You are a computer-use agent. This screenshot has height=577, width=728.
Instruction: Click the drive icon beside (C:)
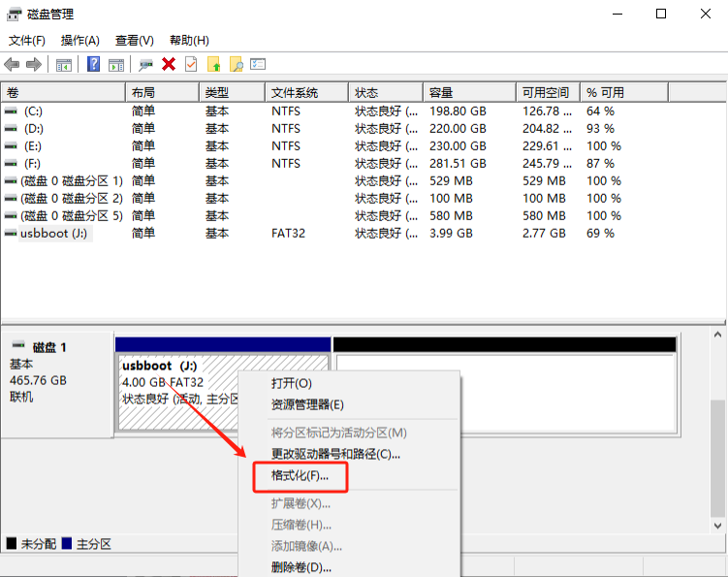point(11,111)
